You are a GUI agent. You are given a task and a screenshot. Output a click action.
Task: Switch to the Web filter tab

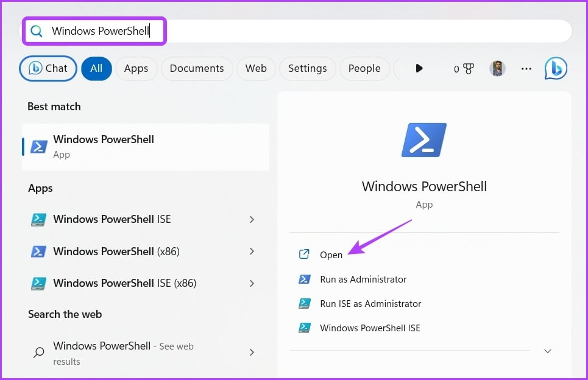pyautogui.click(x=256, y=69)
